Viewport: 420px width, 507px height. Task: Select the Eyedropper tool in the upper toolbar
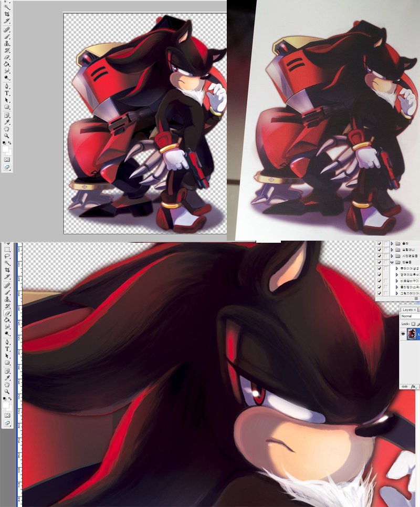pyautogui.click(x=7, y=122)
